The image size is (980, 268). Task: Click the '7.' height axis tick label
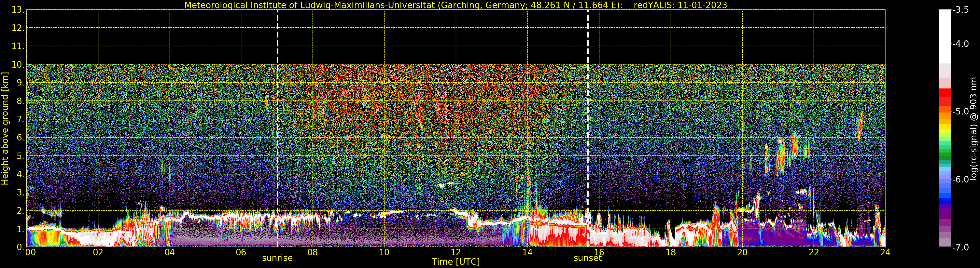coord(20,119)
